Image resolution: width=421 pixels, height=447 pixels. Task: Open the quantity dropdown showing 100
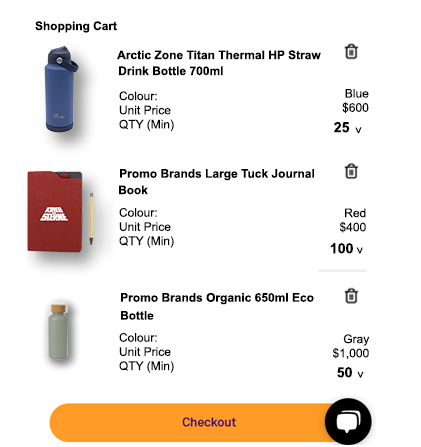tap(346, 249)
